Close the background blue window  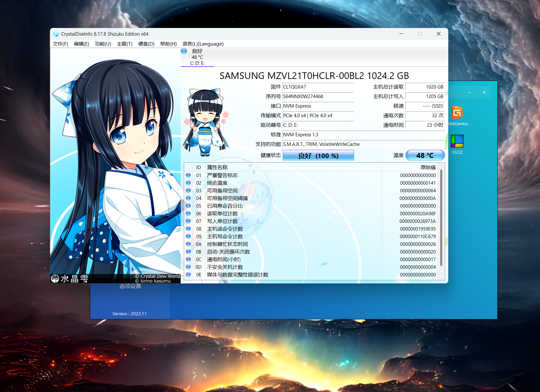[484, 92]
